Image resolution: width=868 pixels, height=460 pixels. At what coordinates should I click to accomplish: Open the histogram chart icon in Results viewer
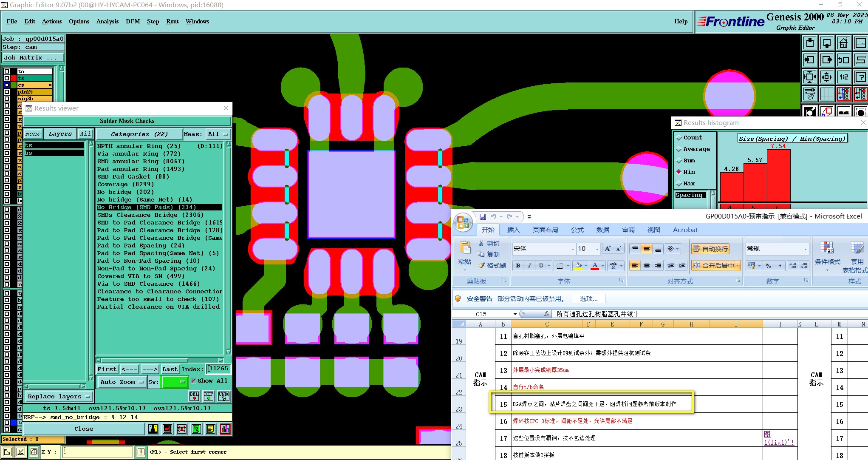point(225,429)
